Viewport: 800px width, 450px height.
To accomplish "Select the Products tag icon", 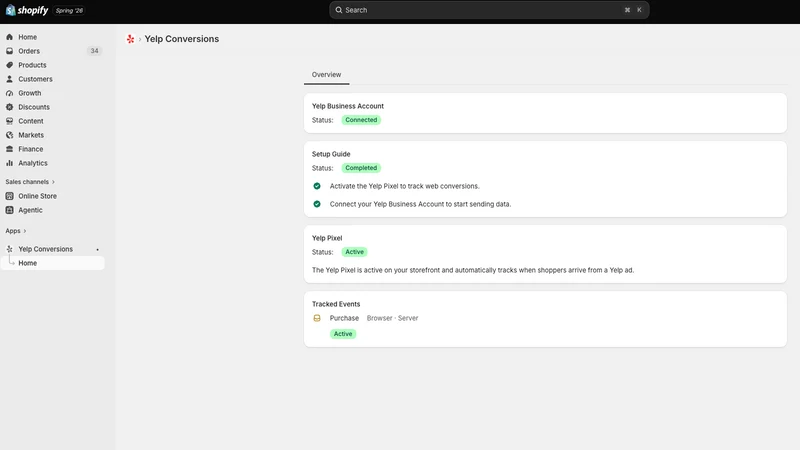I will pos(9,65).
